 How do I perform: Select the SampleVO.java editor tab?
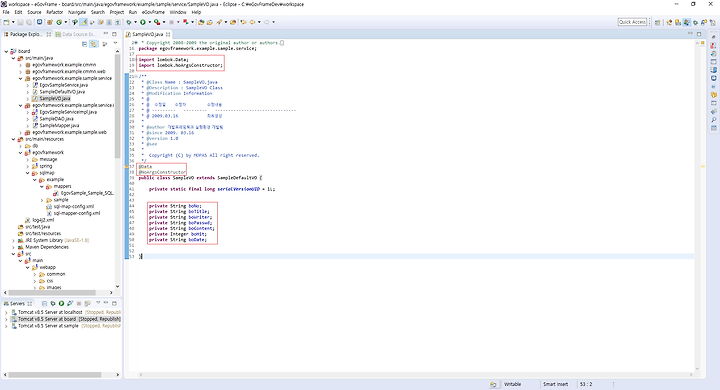(x=148, y=34)
